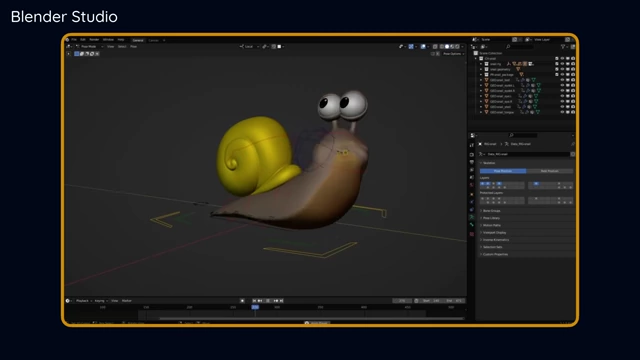Open the Render menu
640x360 pixels.
tap(94, 40)
